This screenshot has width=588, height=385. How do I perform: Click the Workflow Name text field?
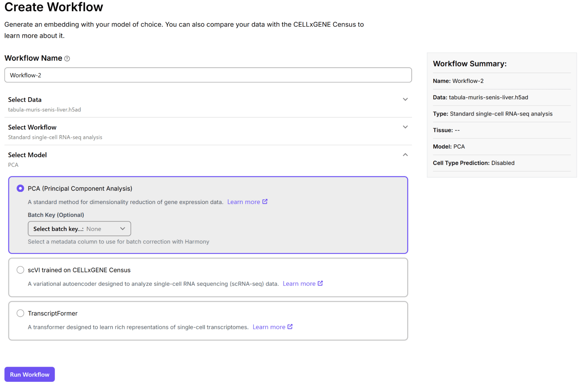(208, 75)
